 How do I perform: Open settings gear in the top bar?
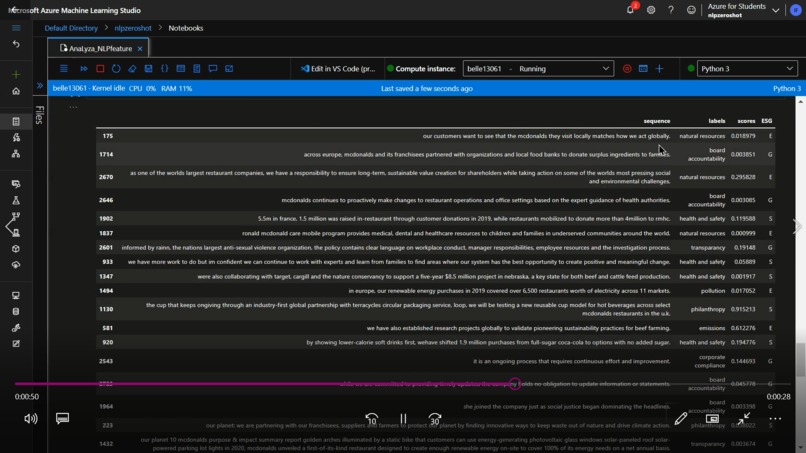651,10
